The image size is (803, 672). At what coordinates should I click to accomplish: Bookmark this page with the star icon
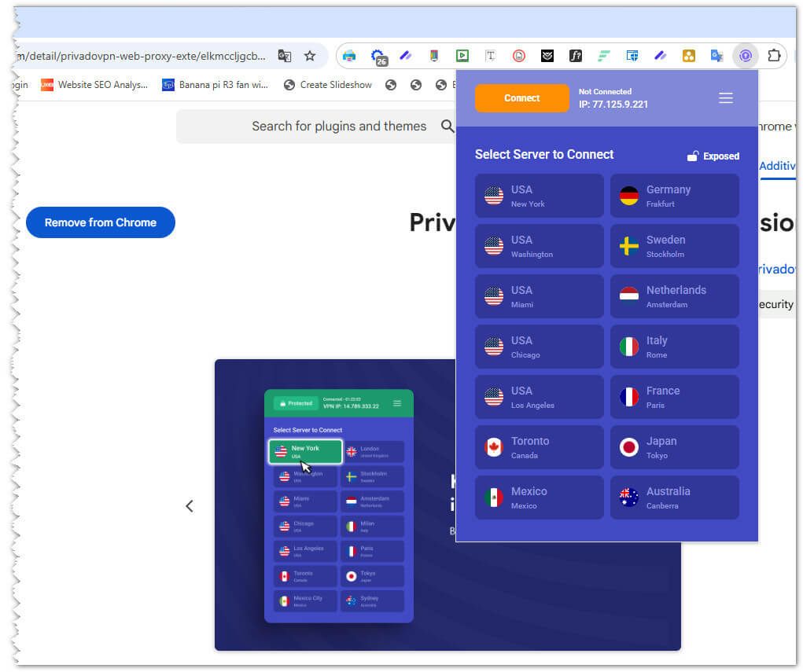click(310, 56)
